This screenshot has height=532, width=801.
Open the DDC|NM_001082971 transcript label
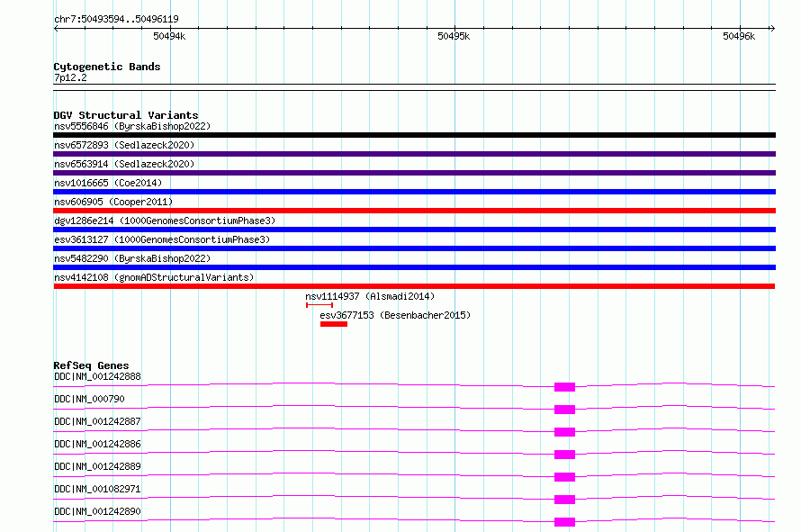point(97,489)
